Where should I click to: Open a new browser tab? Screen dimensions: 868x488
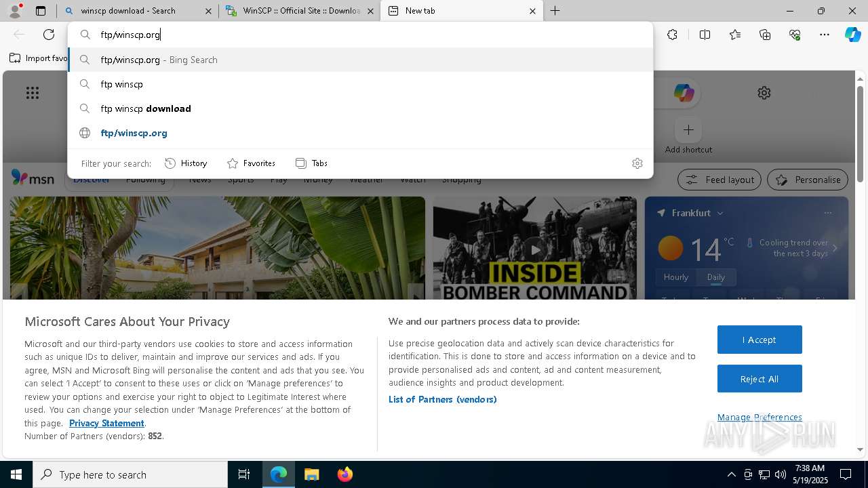[555, 11]
